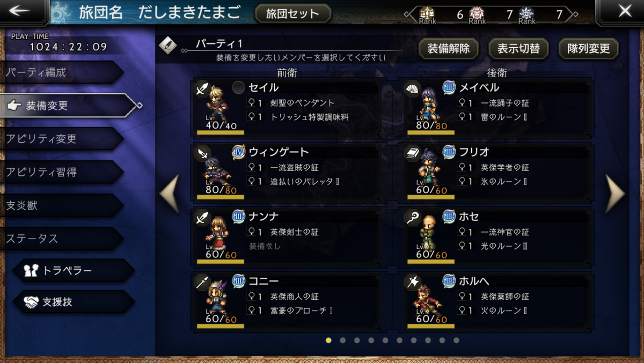
Task: Show next party with right arrow
Action: (615, 194)
